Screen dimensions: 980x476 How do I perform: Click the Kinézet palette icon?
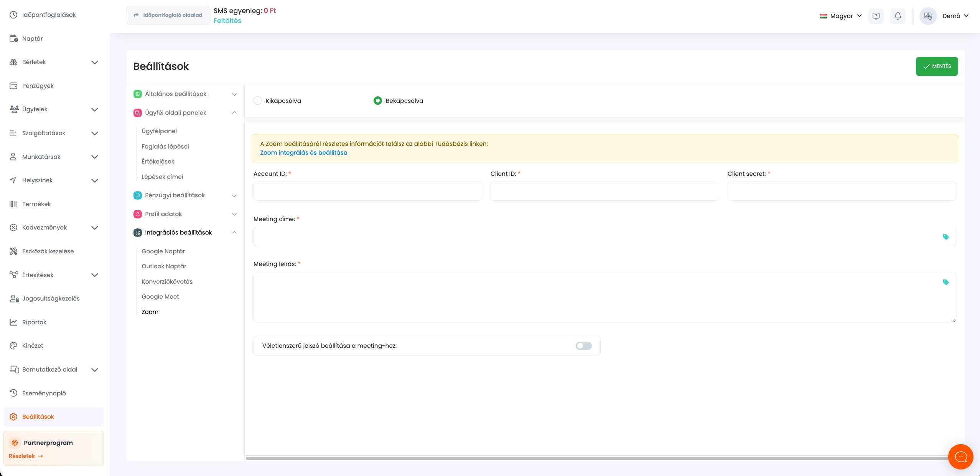(13, 345)
